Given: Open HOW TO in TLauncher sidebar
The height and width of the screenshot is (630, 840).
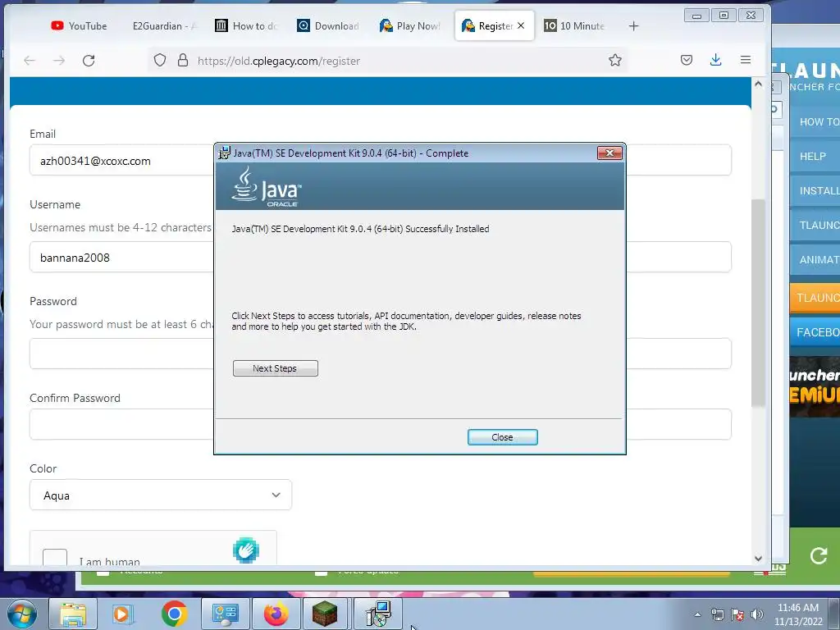Looking at the screenshot, I should click(815, 121).
